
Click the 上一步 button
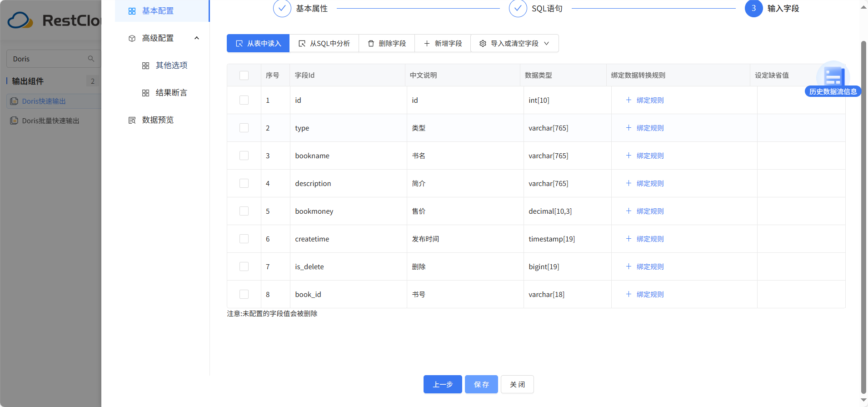tap(443, 384)
